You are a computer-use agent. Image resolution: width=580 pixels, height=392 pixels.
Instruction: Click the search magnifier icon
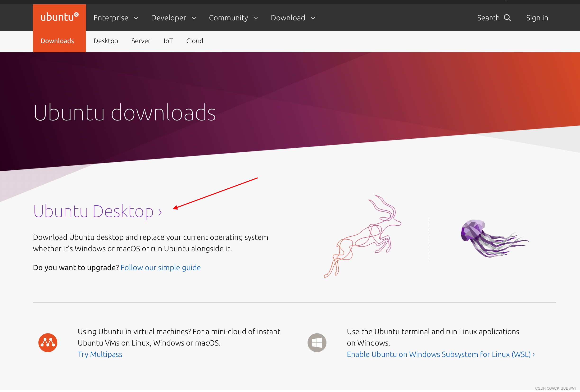pyautogui.click(x=507, y=18)
